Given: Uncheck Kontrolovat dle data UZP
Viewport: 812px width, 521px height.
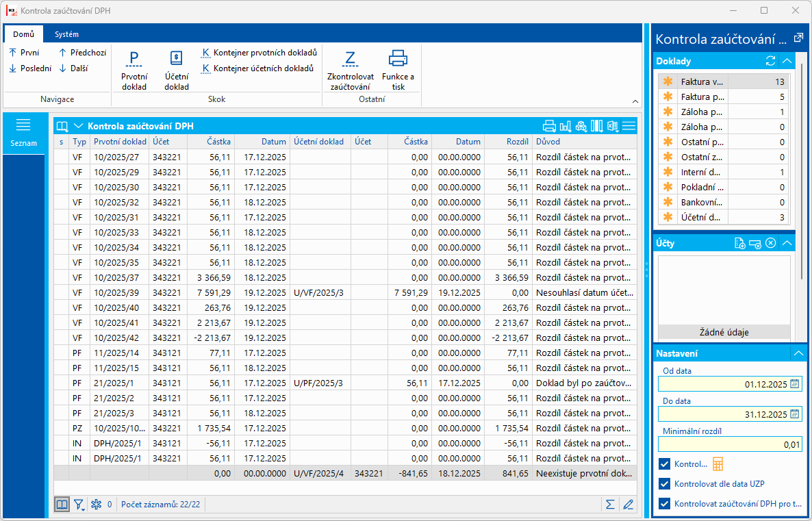Looking at the screenshot, I should pos(663,484).
